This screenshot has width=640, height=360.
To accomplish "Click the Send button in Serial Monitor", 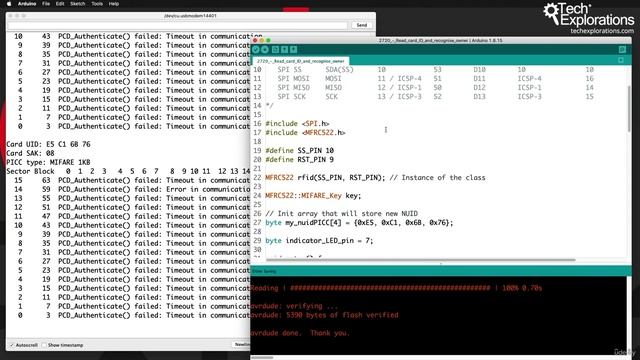I will (x=362, y=25).
